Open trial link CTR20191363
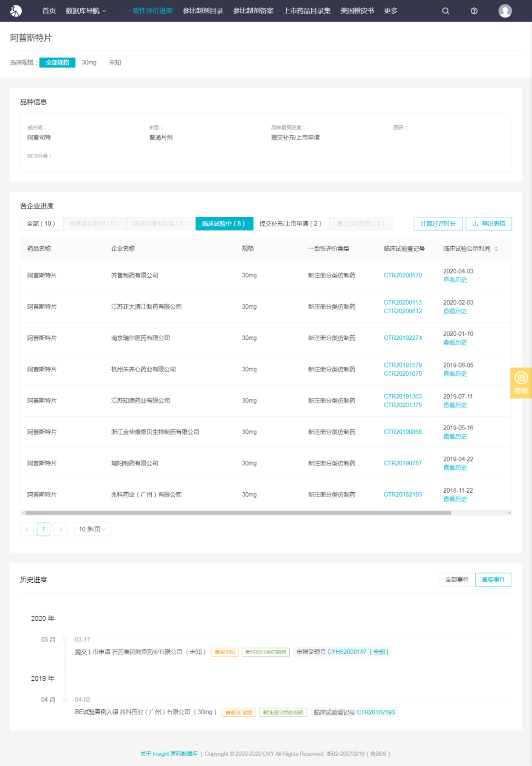The width and height of the screenshot is (532, 766). [x=403, y=397]
